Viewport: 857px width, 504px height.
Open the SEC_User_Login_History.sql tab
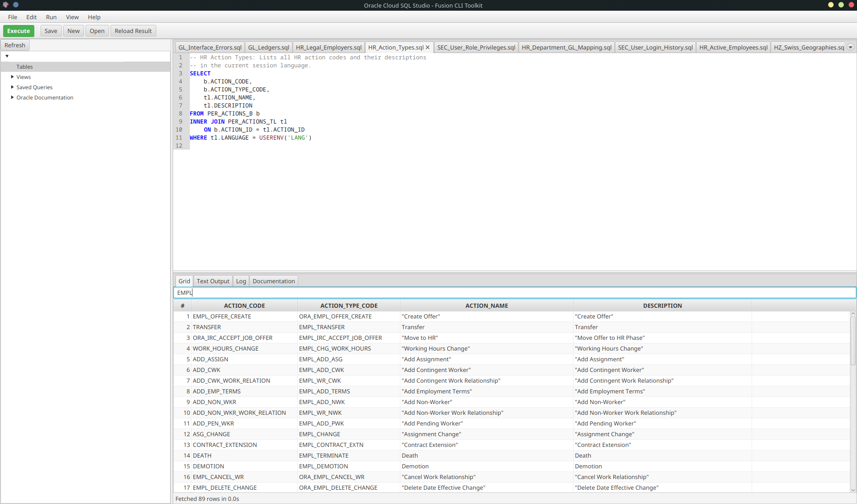point(655,47)
